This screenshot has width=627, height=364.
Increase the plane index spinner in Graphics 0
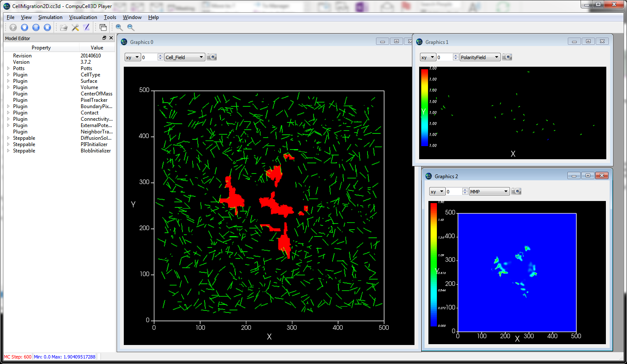tap(160, 55)
